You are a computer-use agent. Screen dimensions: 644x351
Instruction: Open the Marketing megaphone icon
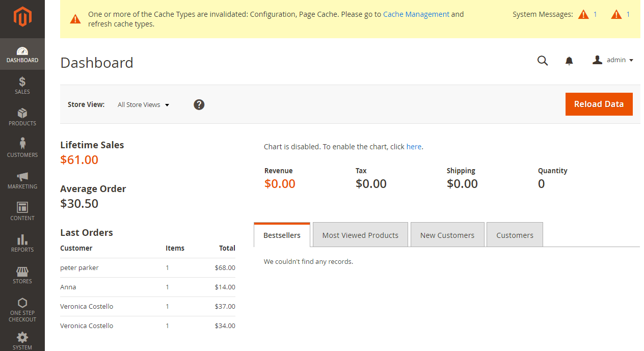(x=22, y=176)
